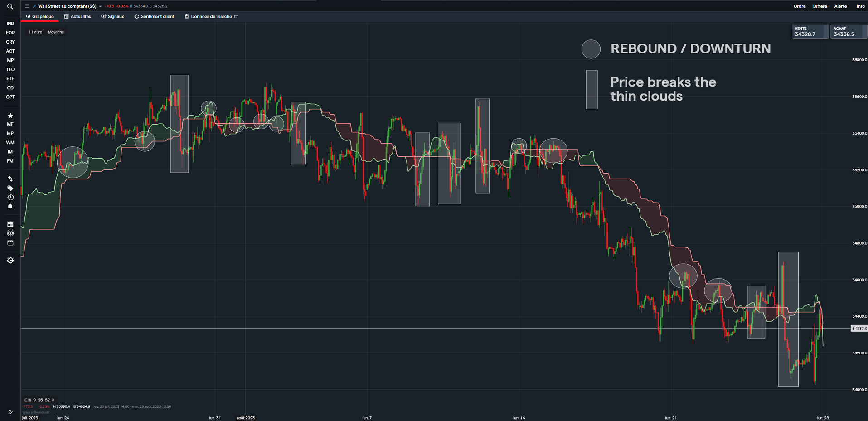Screen dimensions: 868x421
Task: Click the blue pencil edit icon
Action: tap(34, 6)
